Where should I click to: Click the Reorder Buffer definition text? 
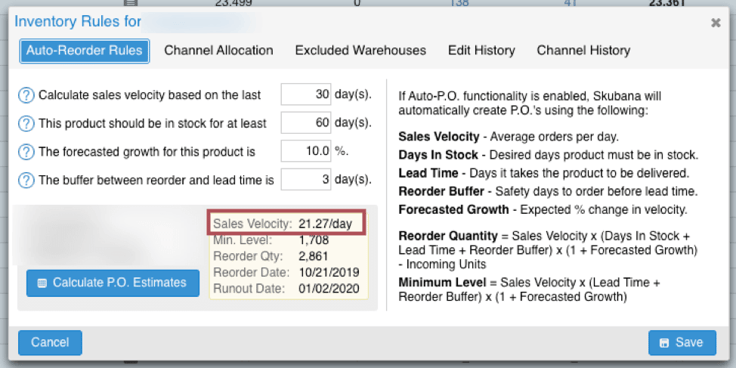pyautogui.click(x=548, y=192)
